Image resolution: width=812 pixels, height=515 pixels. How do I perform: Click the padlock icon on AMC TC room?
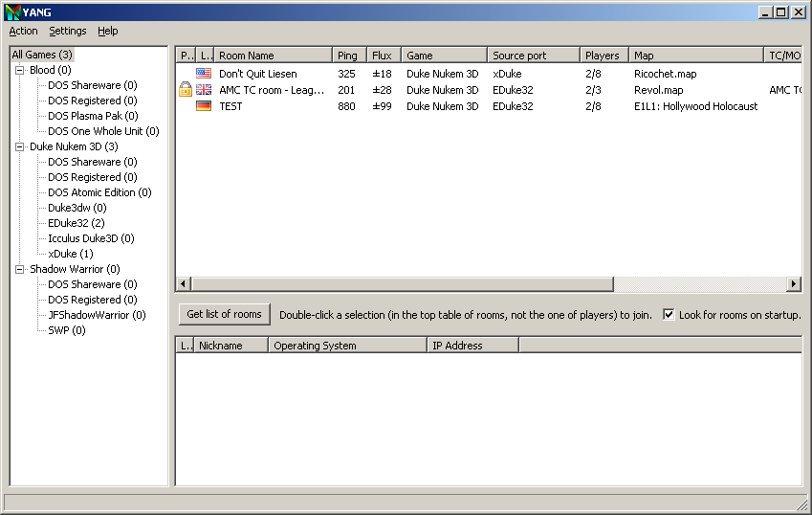[x=186, y=90]
